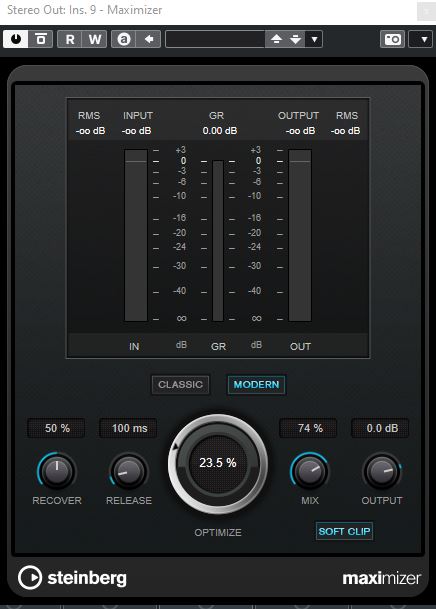Click the camera snapshot icon
Image resolution: width=436 pixels, height=609 pixels.
(x=392, y=39)
